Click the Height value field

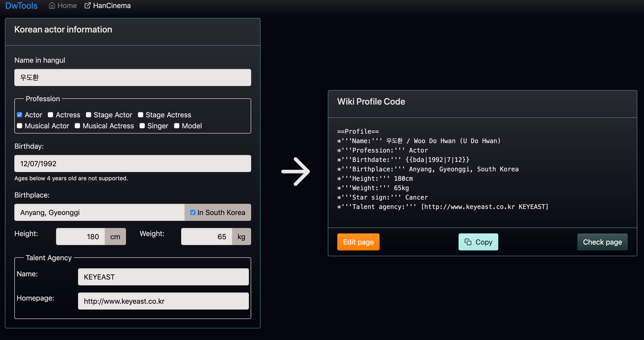(80, 236)
